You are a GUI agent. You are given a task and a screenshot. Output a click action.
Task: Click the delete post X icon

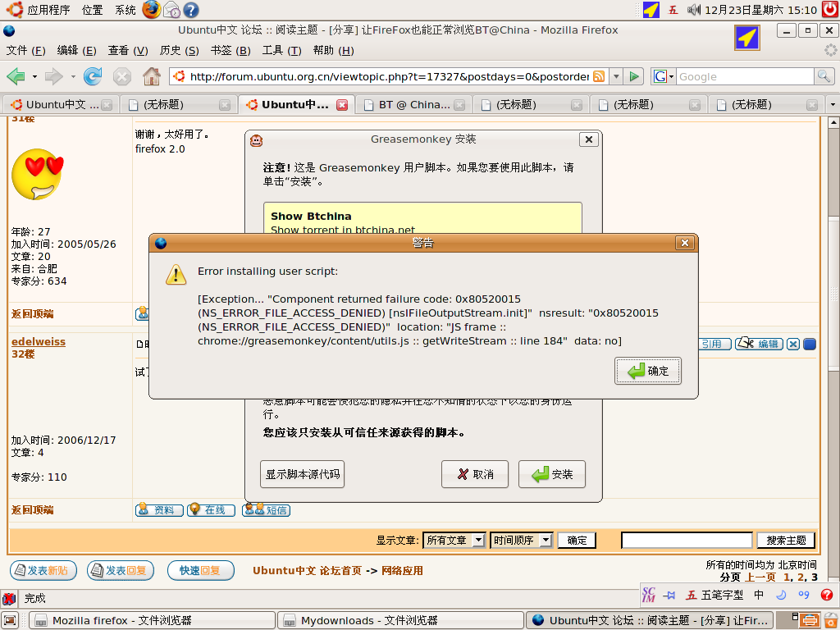point(793,344)
